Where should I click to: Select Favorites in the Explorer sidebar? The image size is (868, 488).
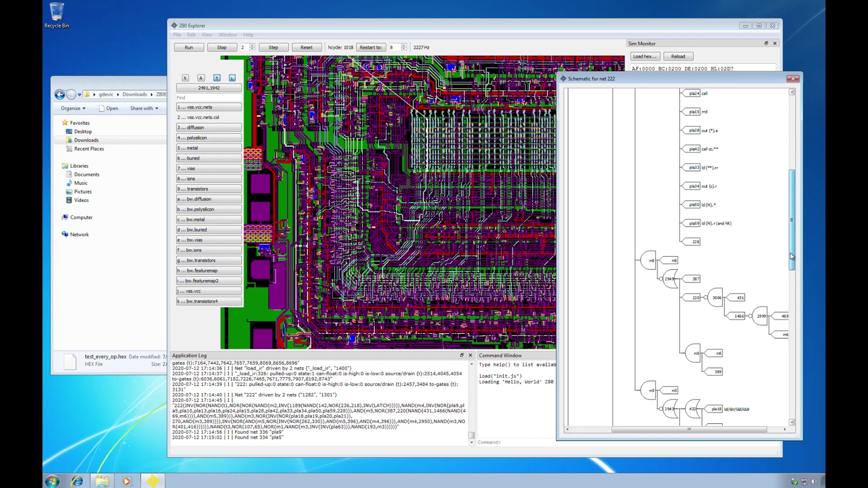click(x=80, y=123)
